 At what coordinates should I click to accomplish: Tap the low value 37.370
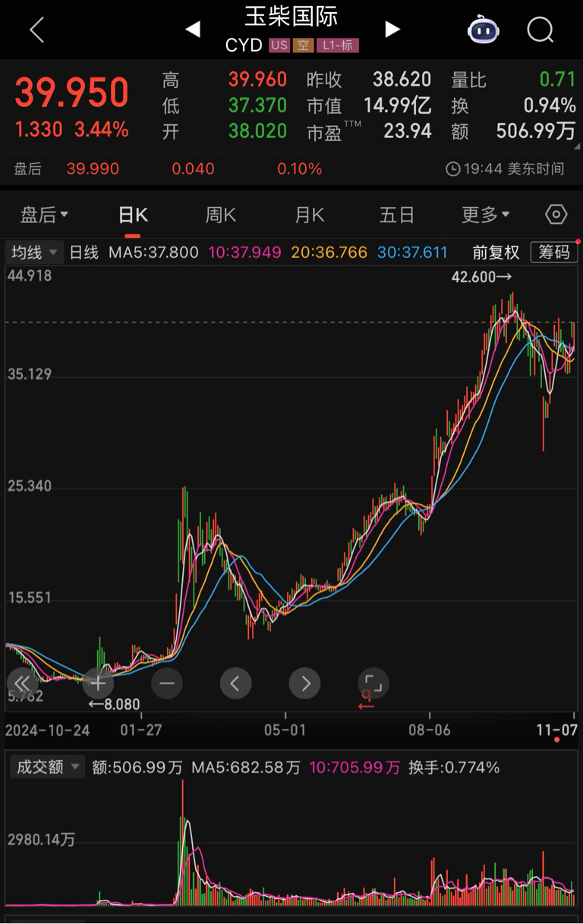tap(258, 105)
